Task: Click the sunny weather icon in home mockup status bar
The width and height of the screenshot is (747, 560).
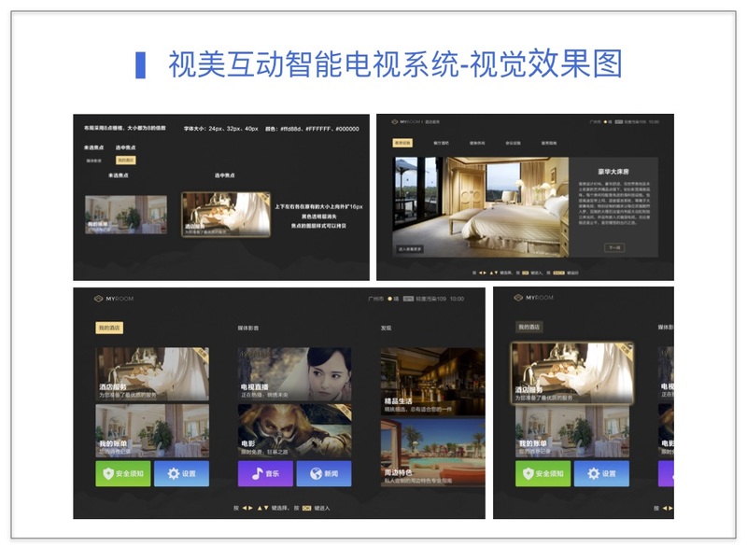Action: click(x=389, y=299)
